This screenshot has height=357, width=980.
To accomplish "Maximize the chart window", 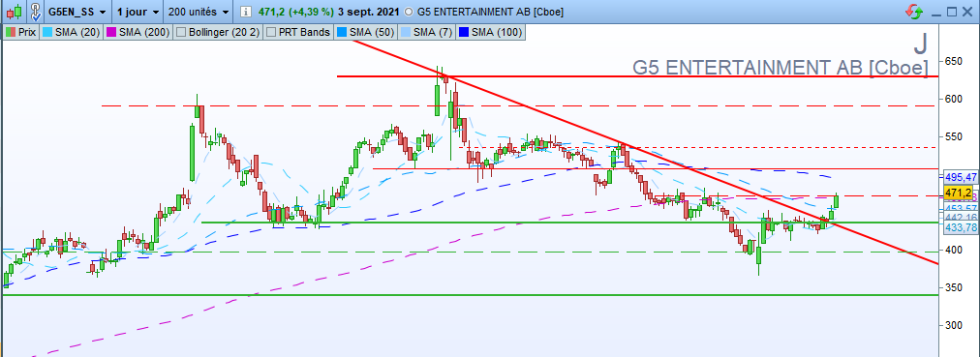I will pos(952,12).
